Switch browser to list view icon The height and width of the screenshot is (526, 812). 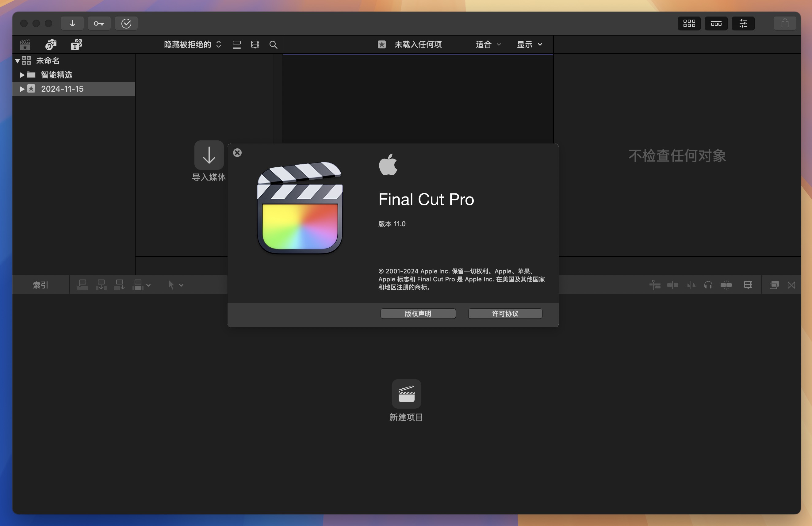tap(237, 45)
